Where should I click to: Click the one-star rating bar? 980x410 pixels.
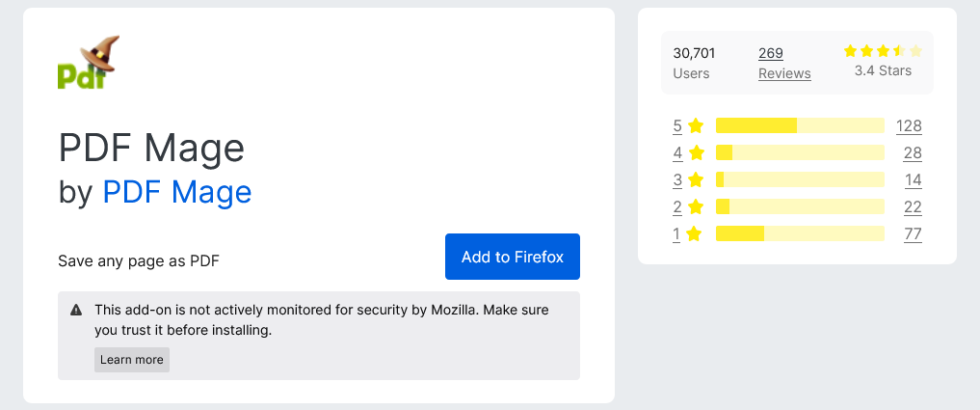pyautogui.click(x=800, y=233)
